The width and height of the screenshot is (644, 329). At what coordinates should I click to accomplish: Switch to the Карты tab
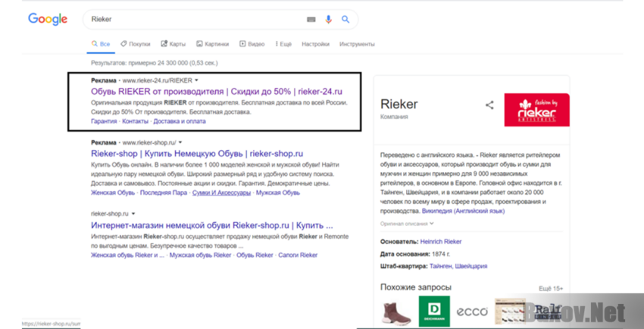[174, 44]
